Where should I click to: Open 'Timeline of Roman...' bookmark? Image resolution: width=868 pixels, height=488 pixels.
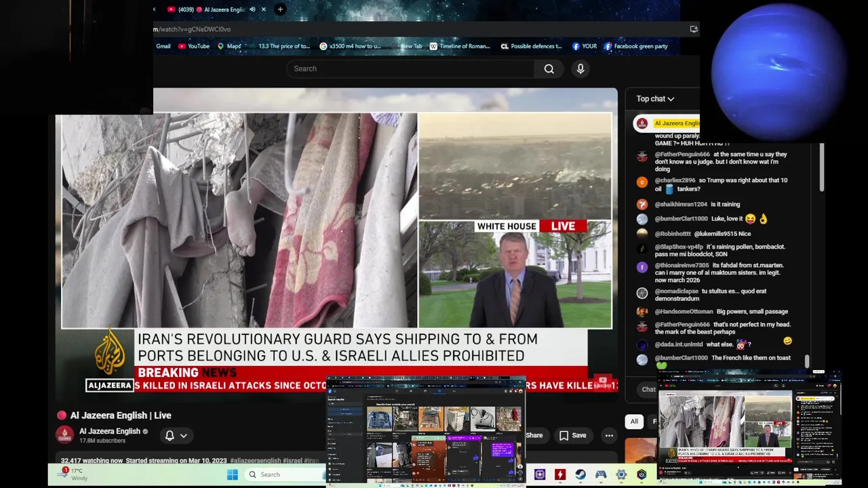coord(460,46)
